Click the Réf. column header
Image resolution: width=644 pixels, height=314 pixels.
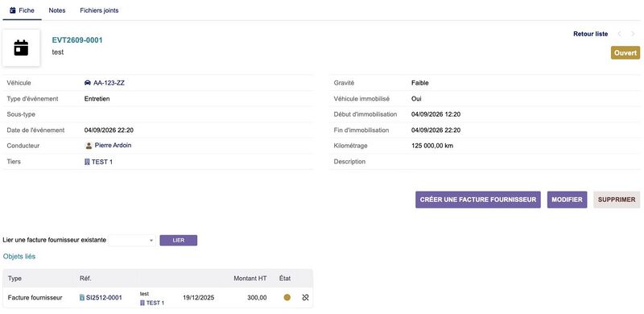[85, 279]
